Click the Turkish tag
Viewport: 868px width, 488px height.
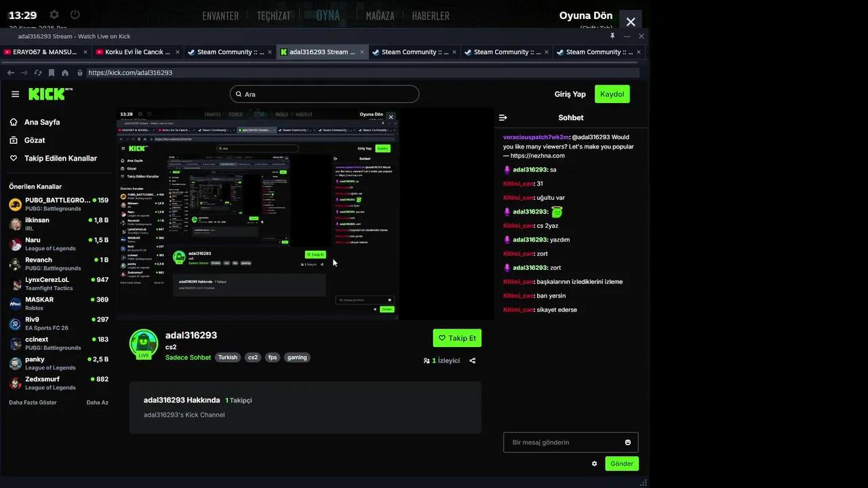228,357
